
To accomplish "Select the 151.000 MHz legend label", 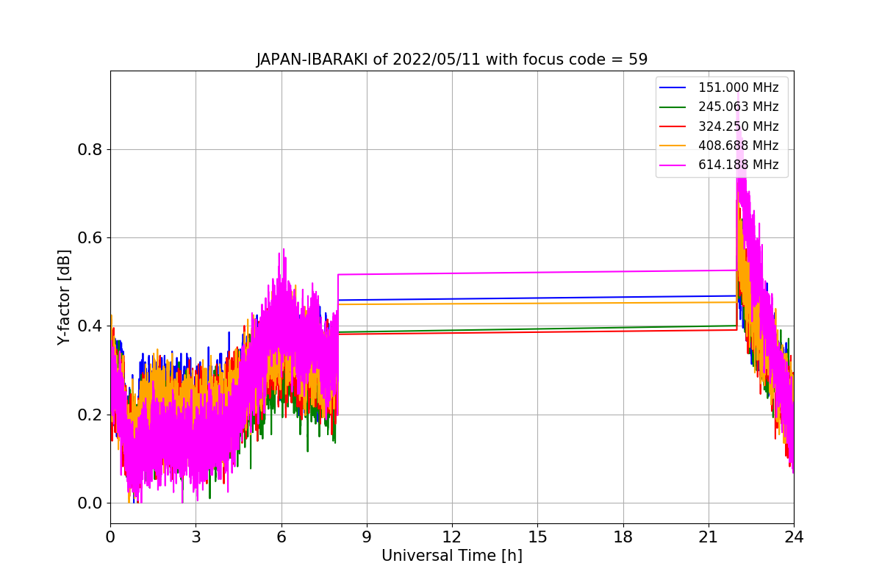I will [738, 87].
